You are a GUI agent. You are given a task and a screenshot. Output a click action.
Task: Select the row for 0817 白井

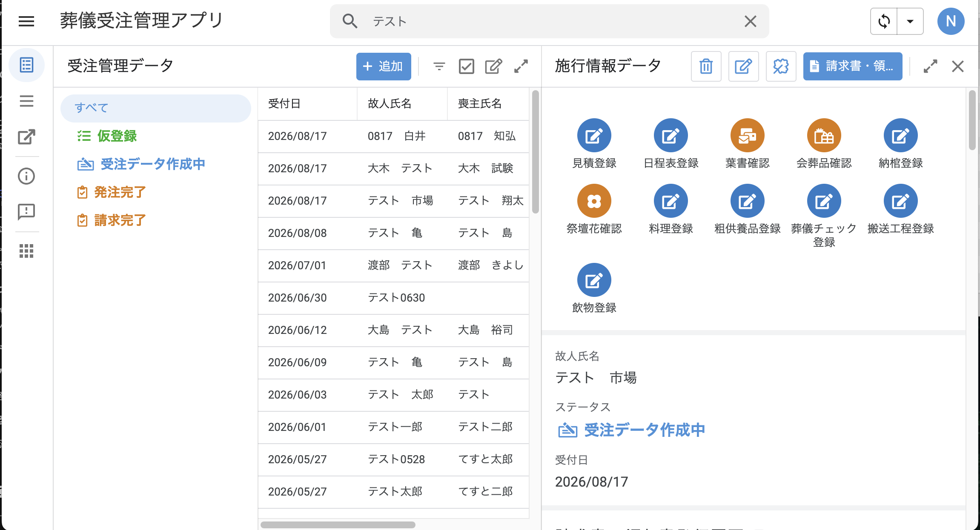point(393,137)
